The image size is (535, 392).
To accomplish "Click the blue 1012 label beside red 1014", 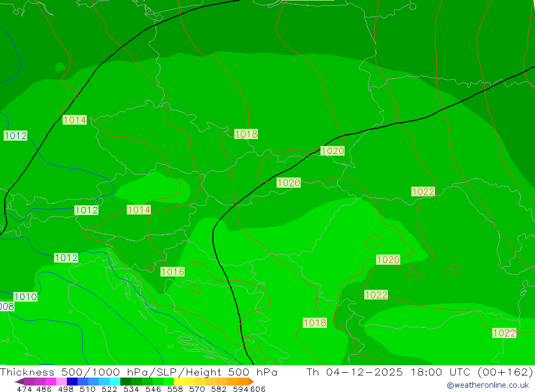I will (x=86, y=210).
